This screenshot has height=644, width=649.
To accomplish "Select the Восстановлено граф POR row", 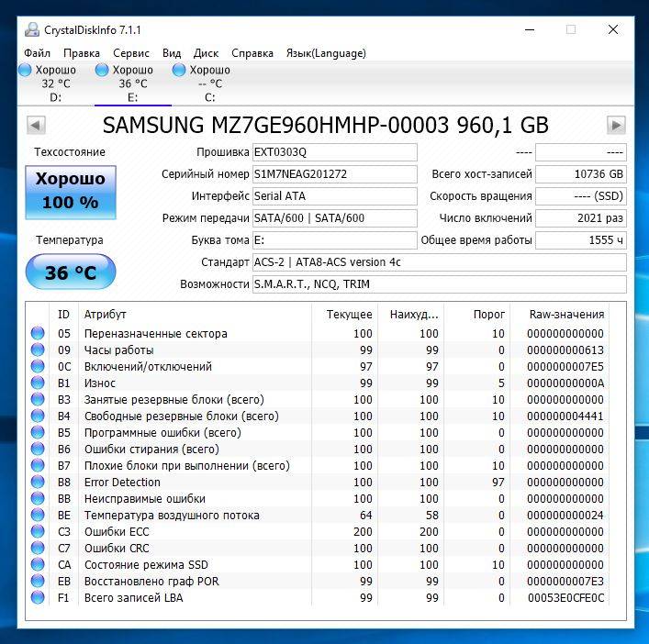I will [x=318, y=582].
